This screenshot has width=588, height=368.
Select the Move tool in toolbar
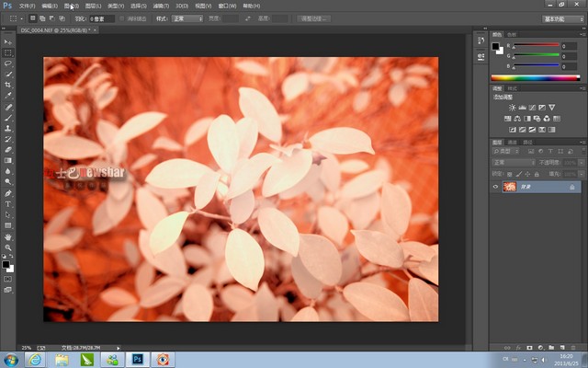point(8,42)
